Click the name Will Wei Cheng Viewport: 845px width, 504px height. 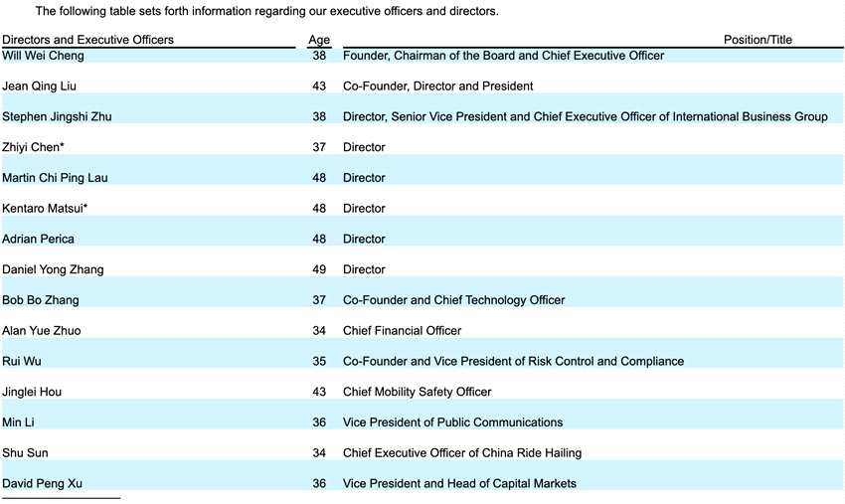pyautogui.click(x=43, y=56)
